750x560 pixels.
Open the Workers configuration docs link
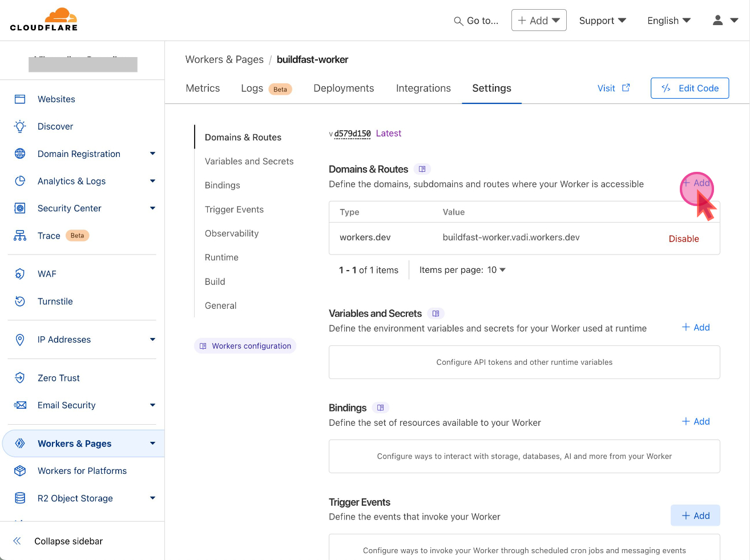click(x=245, y=346)
